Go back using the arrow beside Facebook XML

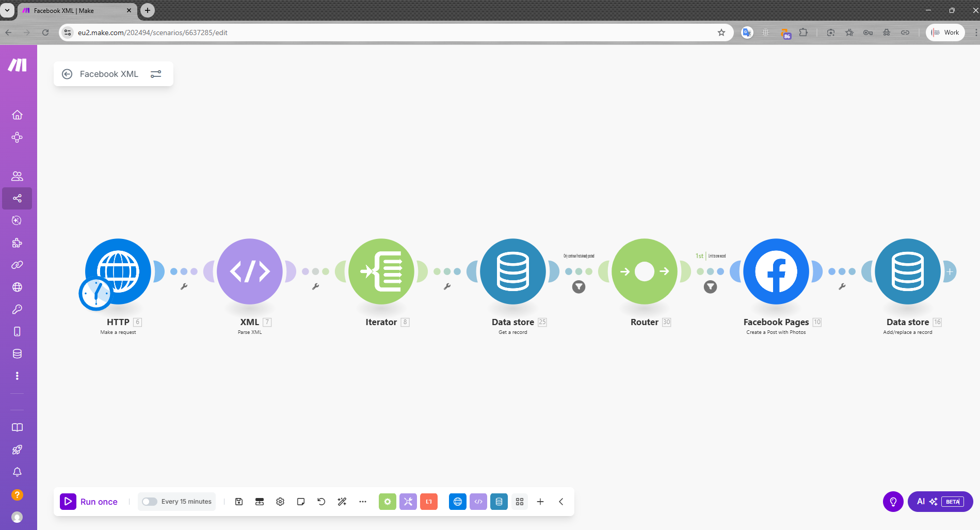click(67, 74)
